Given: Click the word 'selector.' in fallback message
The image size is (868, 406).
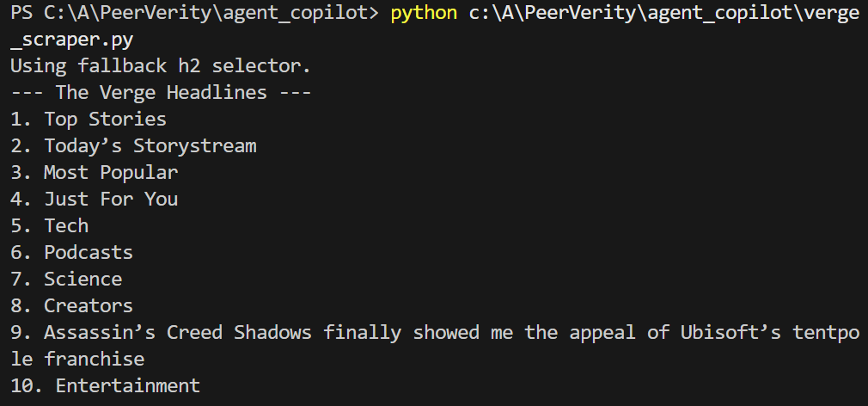Looking at the screenshot, I should 262,66.
